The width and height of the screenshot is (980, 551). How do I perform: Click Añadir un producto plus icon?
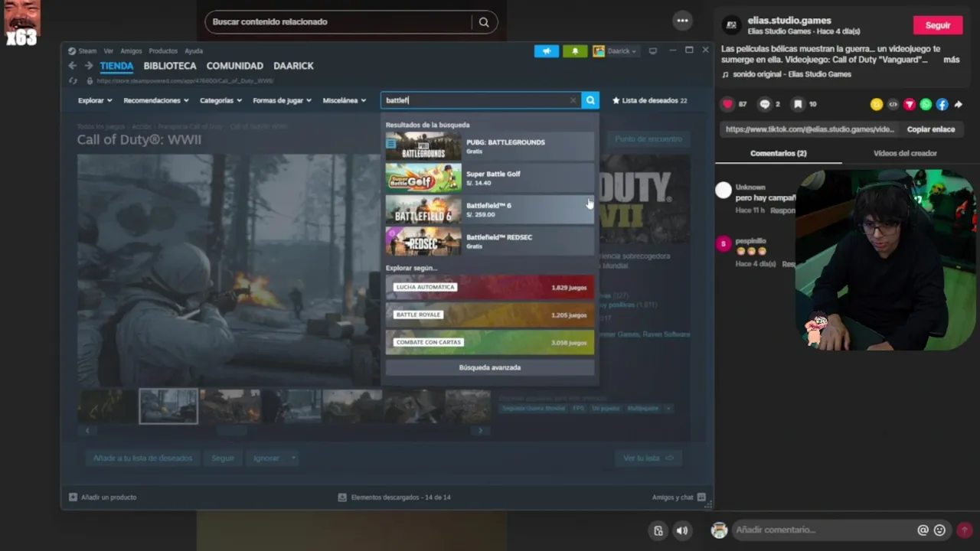tap(73, 497)
